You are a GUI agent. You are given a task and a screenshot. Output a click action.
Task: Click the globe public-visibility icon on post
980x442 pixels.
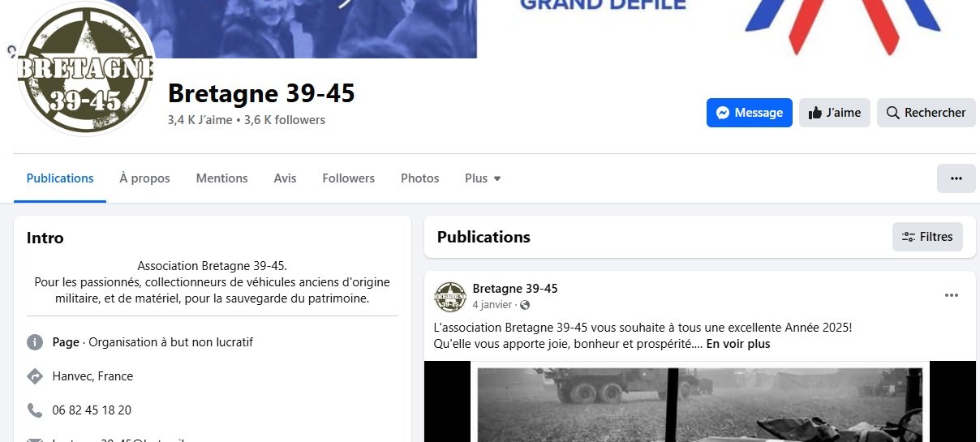click(x=524, y=305)
